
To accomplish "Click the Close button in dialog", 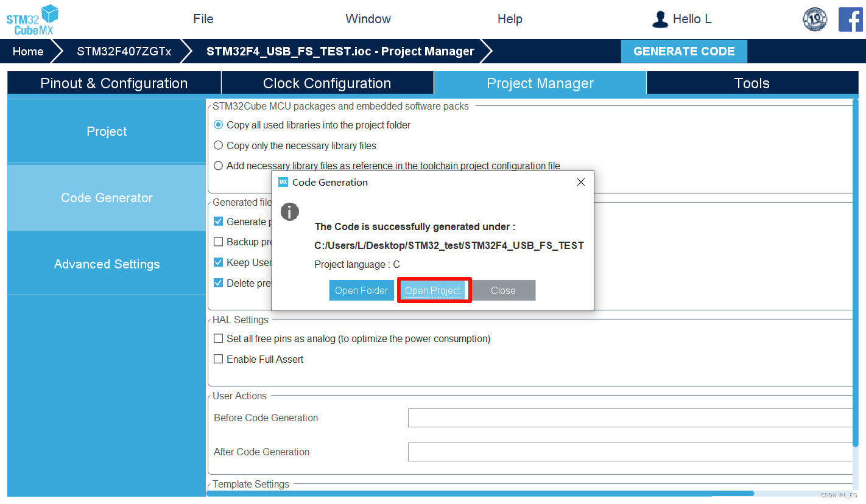I will click(503, 290).
